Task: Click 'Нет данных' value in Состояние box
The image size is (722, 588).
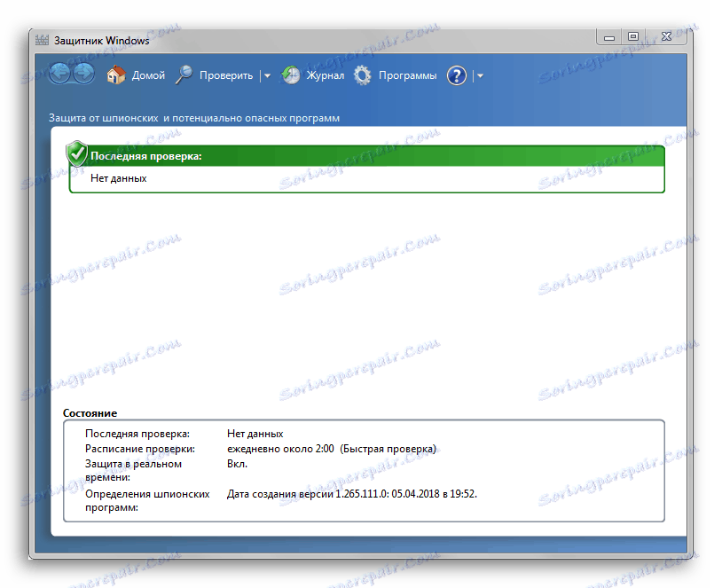Action: click(255, 434)
